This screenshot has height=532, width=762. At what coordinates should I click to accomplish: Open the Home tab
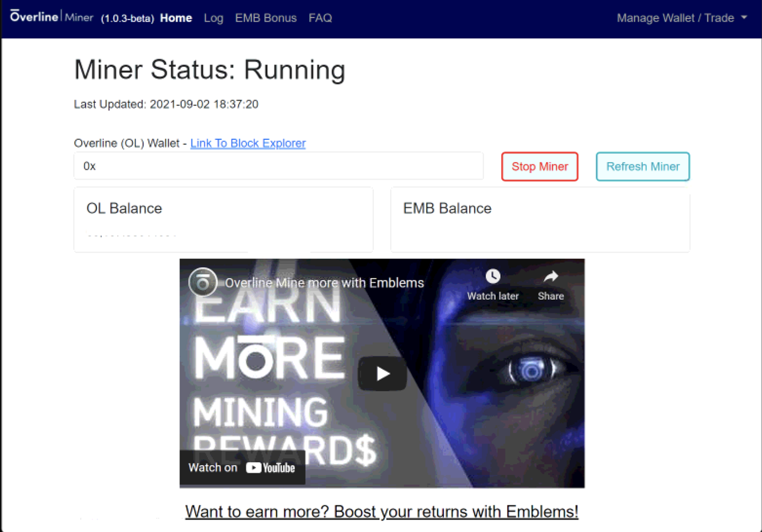click(176, 18)
